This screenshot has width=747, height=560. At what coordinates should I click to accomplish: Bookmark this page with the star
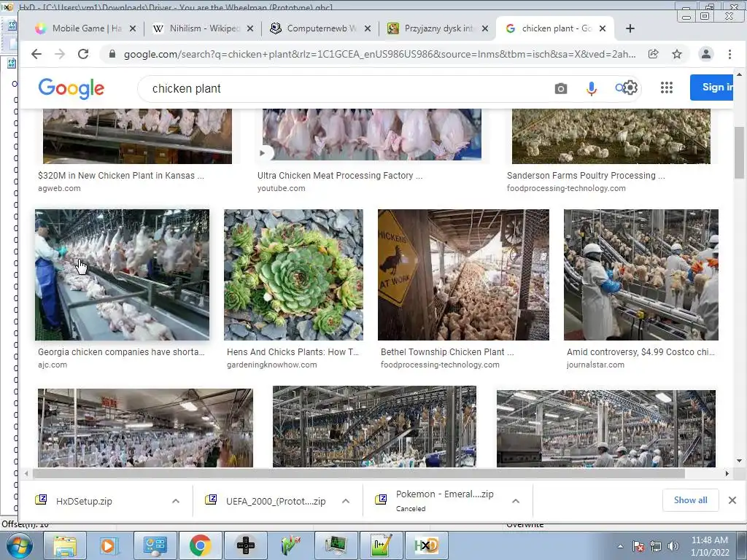(676, 54)
